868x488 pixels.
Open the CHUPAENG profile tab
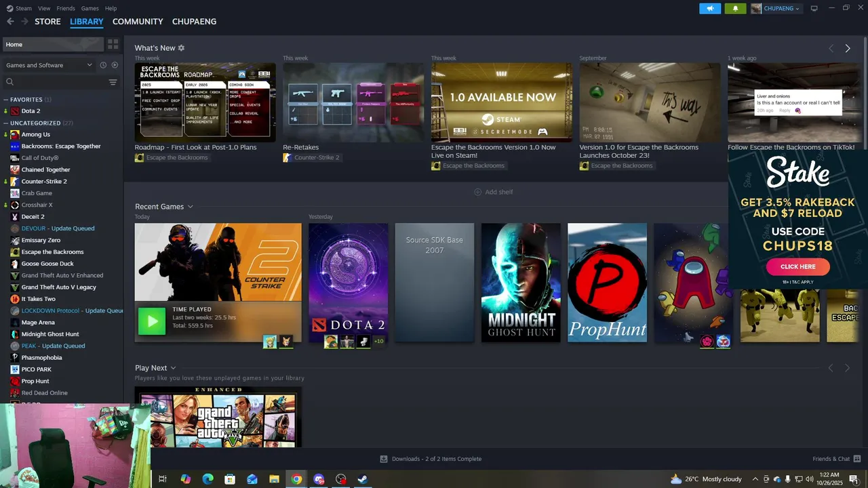click(x=194, y=22)
